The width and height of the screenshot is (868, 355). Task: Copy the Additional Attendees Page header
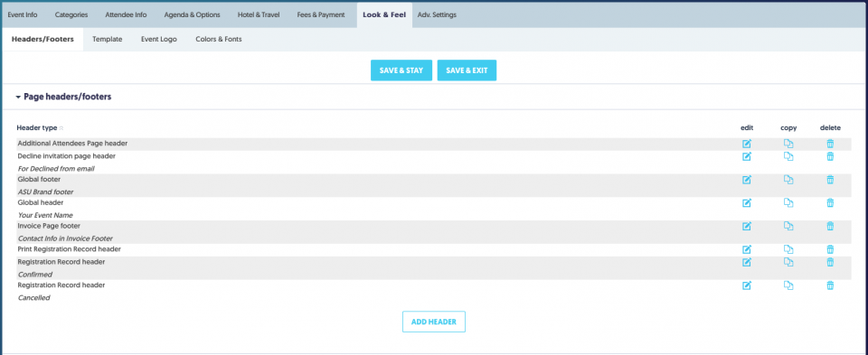coord(788,144)
